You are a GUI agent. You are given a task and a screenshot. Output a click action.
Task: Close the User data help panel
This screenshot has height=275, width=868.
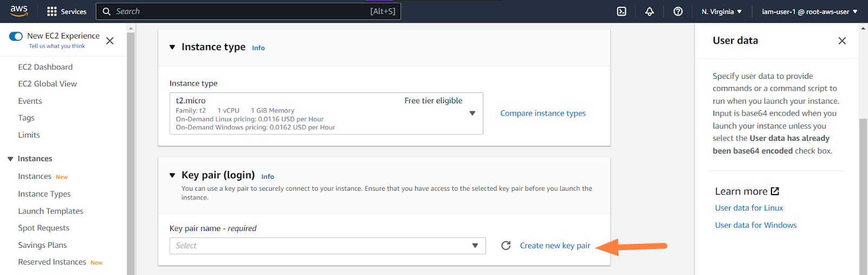(x=842, y=41)
